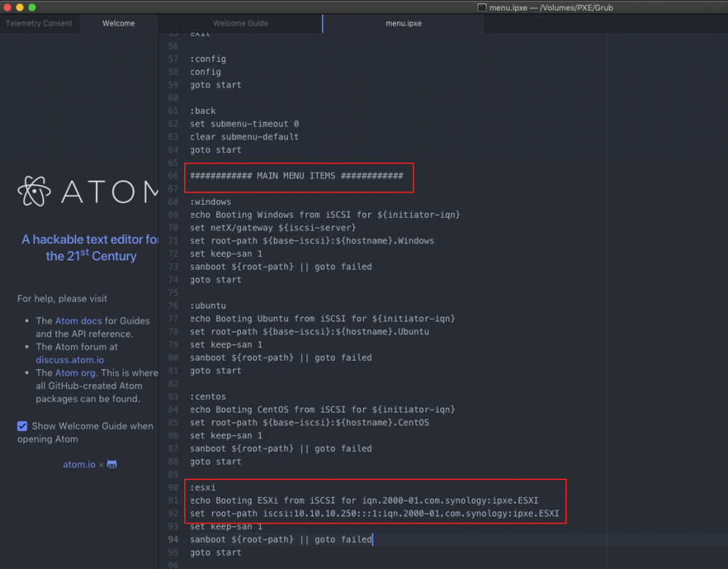Open the atom.io link

80,464
